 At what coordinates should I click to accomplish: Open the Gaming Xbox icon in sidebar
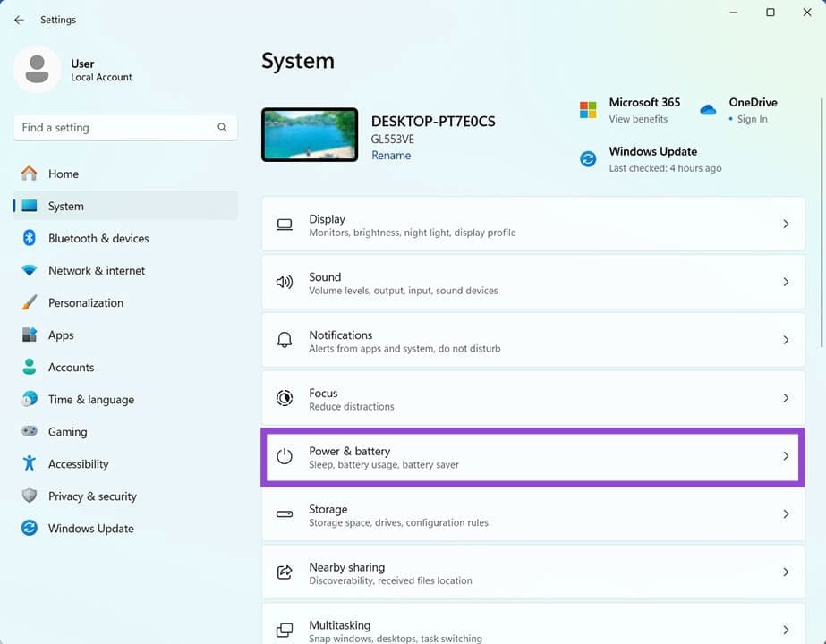30,431
